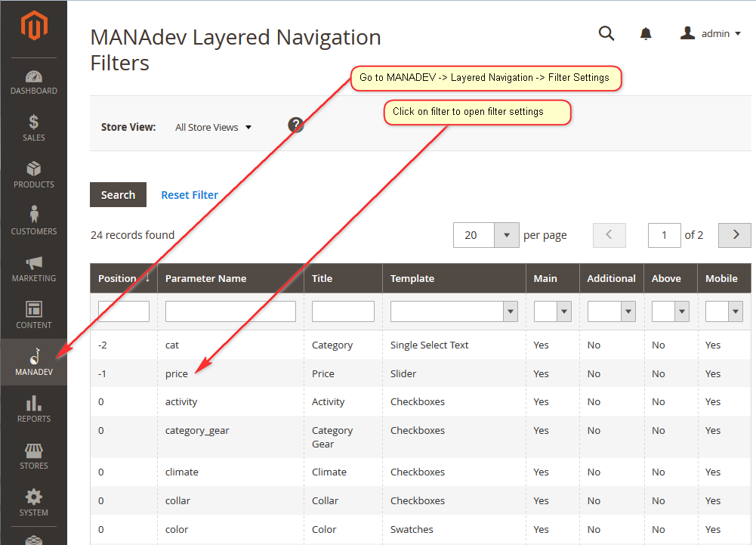Sort by the Mobile column header

click(724, 278)
